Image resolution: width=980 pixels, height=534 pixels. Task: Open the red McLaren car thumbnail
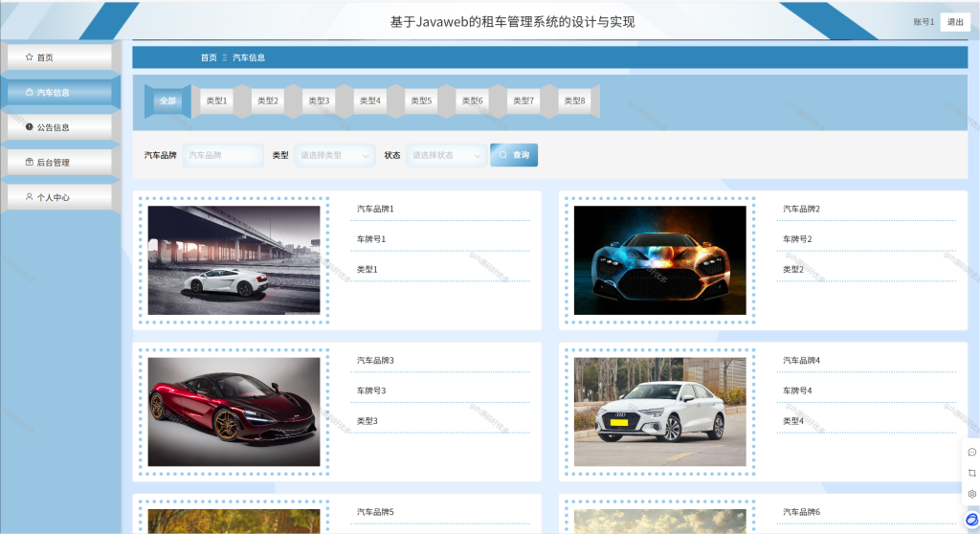pyautogui.click(x=234, y=412)
